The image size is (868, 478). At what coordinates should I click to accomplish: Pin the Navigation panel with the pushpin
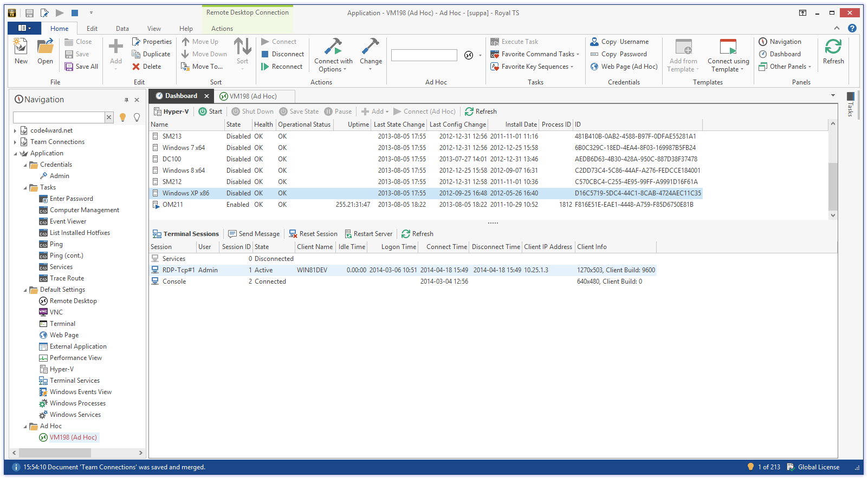coord(126,100)
